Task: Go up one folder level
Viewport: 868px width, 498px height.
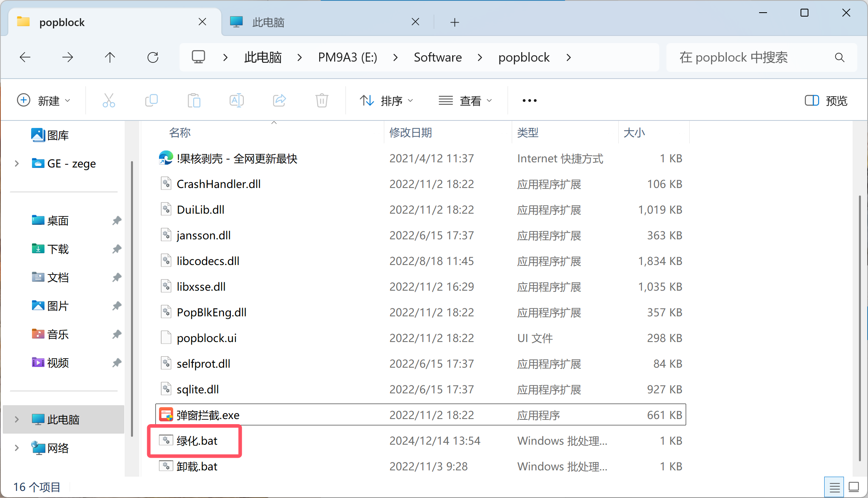Action: tap(110, 58)
